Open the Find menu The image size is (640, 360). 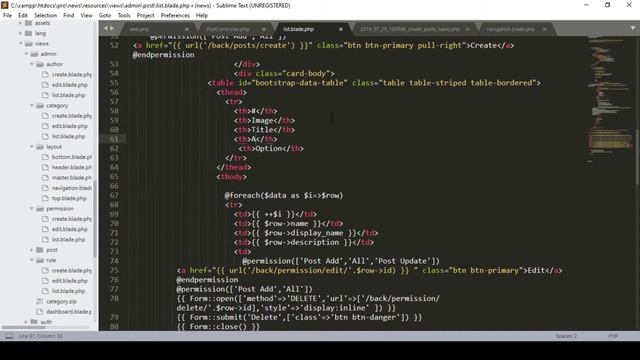[69, 16]
